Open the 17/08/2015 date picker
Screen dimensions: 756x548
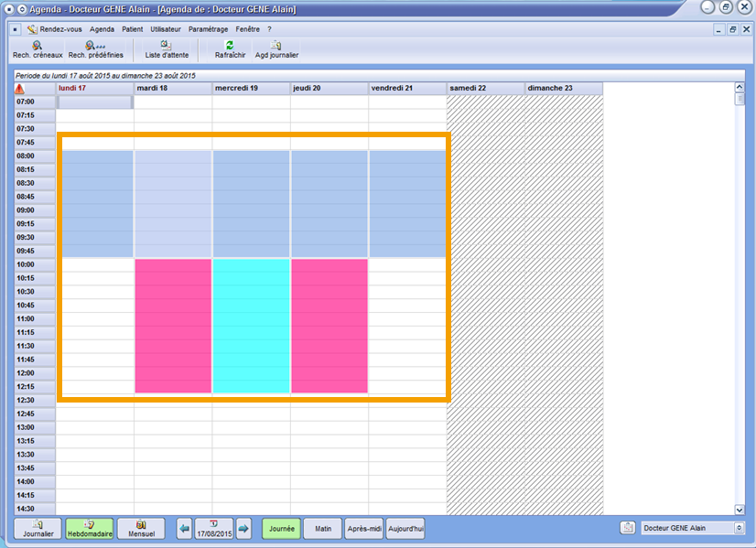214,529
